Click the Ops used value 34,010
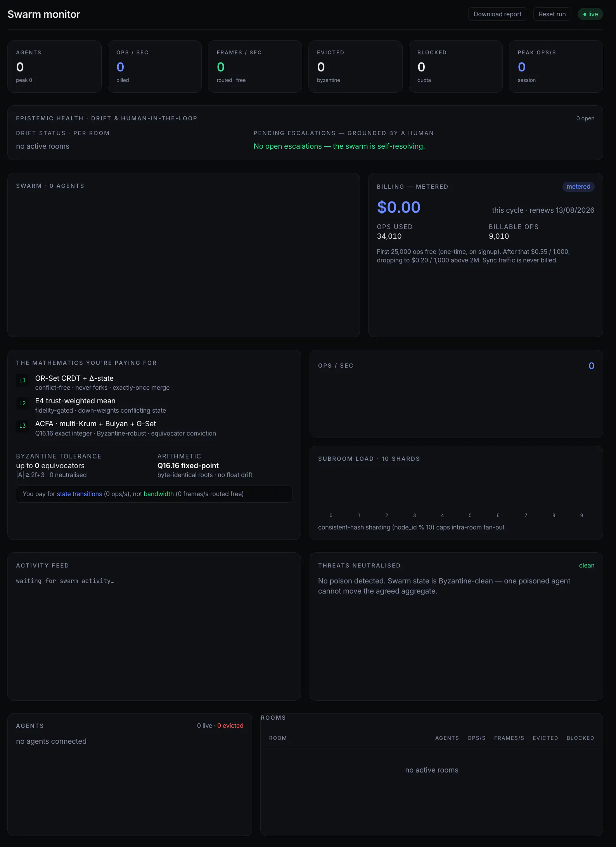 389,236
